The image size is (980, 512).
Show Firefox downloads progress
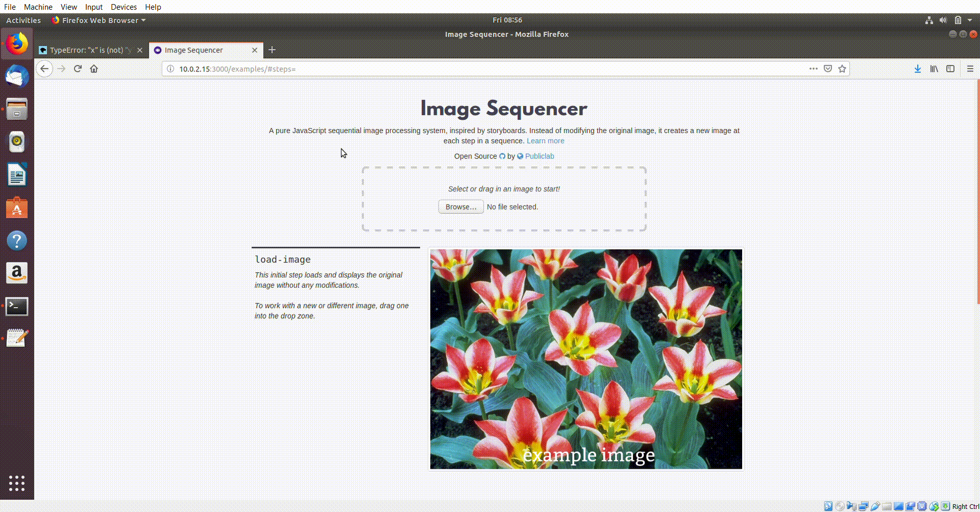coord(918,69)
